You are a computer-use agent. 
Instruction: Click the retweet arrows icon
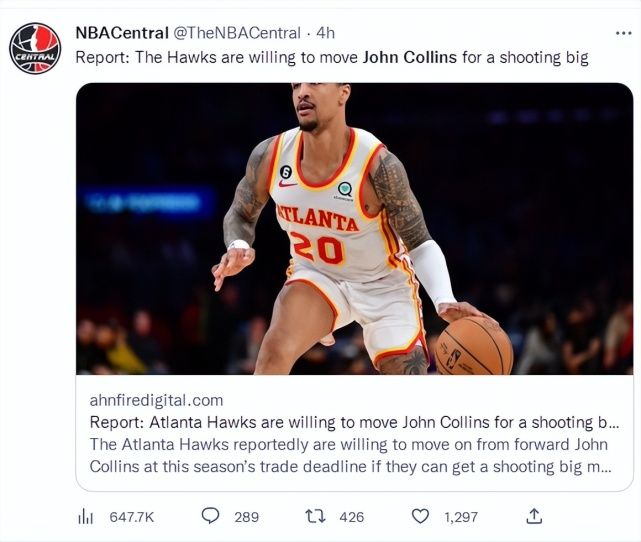[314, 516]
